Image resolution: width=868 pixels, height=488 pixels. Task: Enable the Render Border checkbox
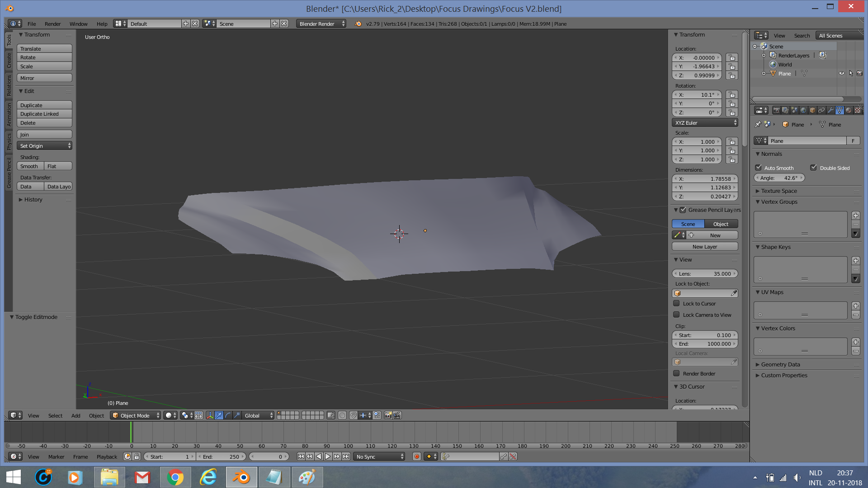(x=676, y=373)
